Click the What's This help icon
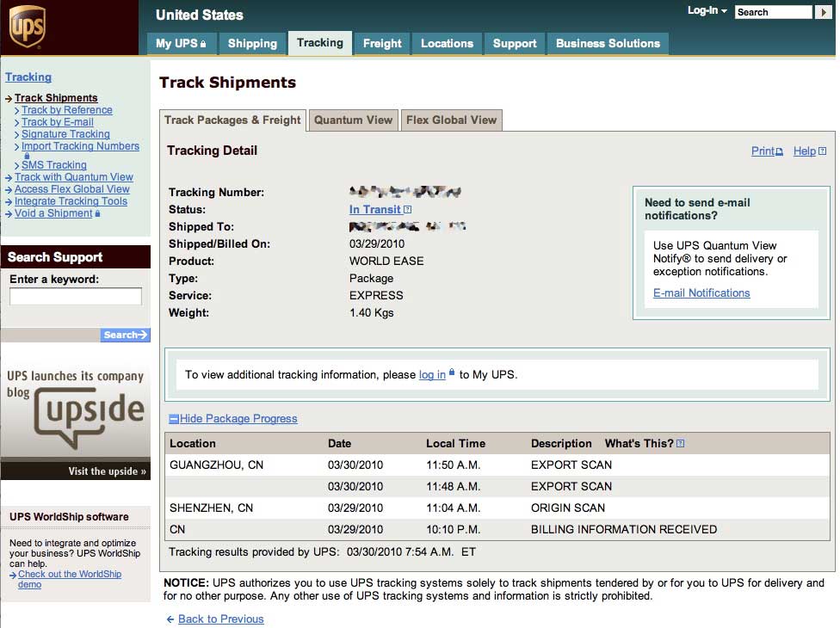This screenshot has height=628, width=840. pyautogui.click(x=681, y=443)
